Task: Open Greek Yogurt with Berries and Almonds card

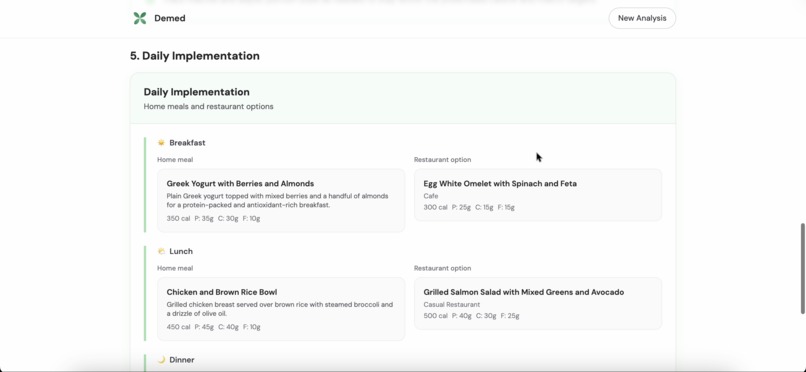Action: [x=281, y=200]
